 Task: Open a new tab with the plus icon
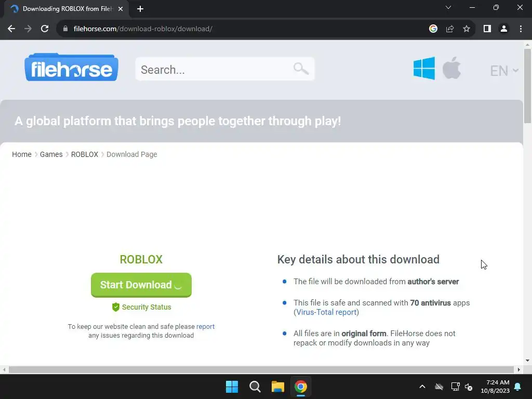(x=140, y=9)
